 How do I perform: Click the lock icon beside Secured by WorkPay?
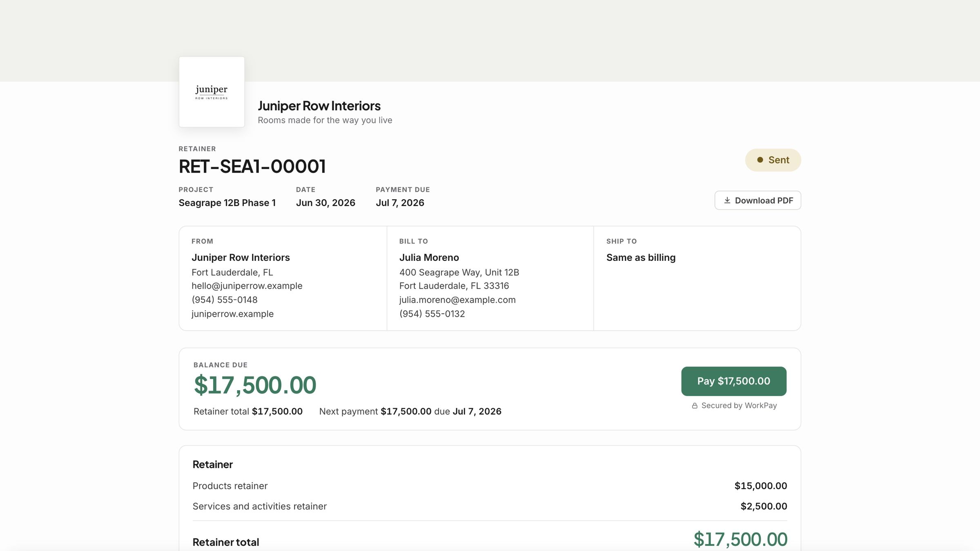[x=695, y=406]
